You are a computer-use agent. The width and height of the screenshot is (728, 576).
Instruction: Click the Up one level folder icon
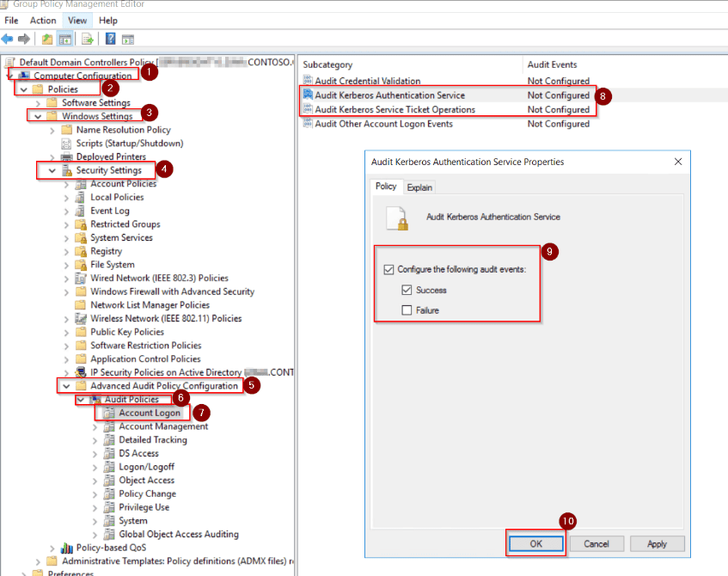point(47,39)
